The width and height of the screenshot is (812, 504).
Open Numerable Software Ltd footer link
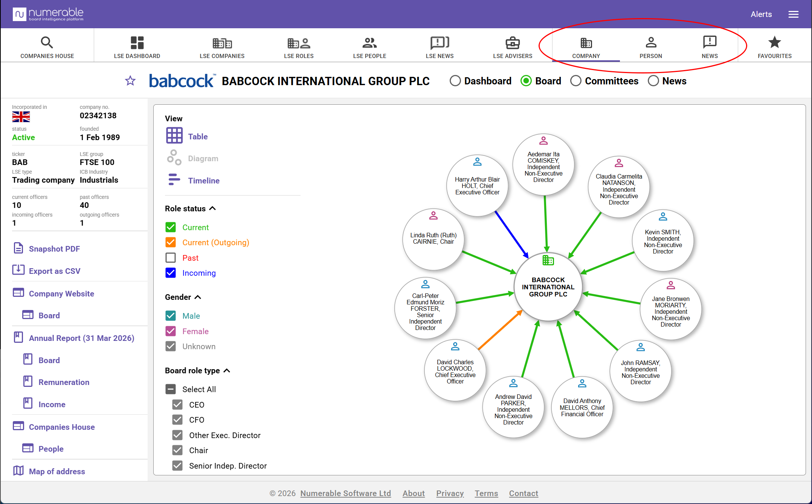click(x=345, y=493)
